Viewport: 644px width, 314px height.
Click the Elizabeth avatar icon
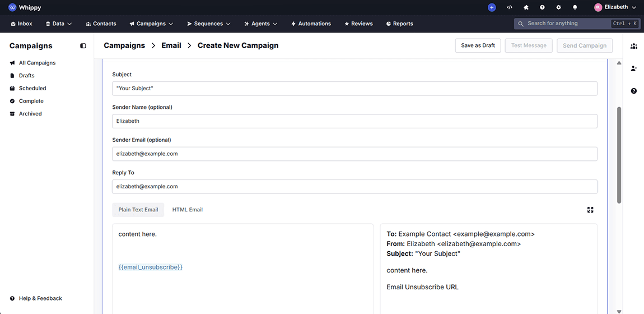pyautogui.click(x=598, y=7)
